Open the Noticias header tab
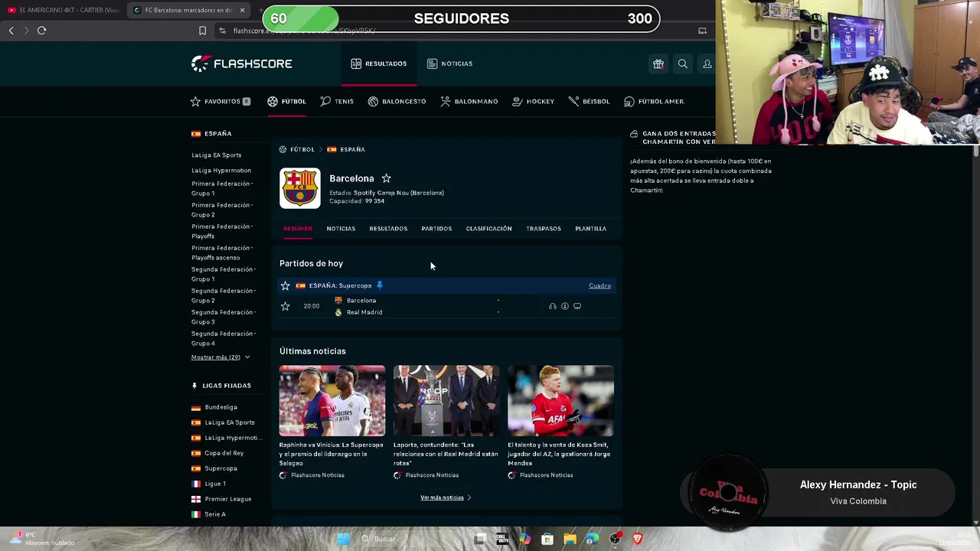The image size is (980, 551). [449, 64]
